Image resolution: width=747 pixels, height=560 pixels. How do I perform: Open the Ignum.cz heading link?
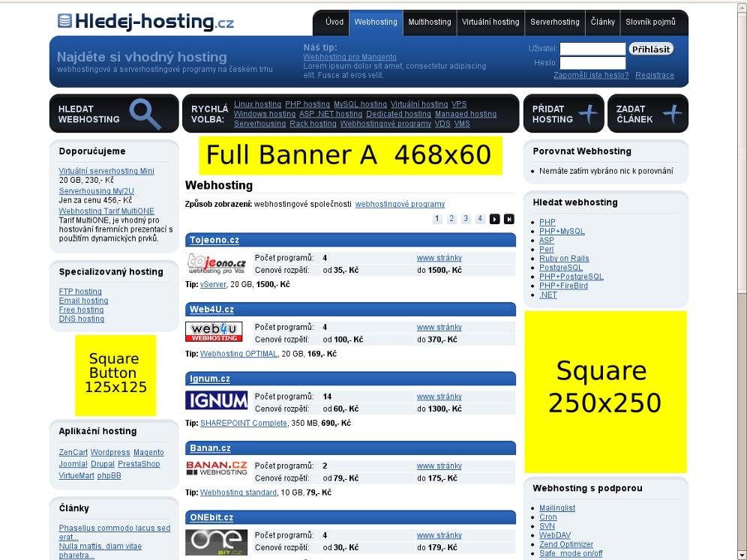pyautogui.click(x=209, y=379)
